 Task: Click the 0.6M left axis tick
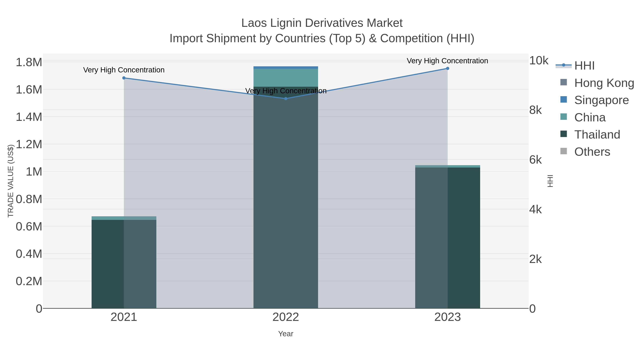tap(29, 227)
